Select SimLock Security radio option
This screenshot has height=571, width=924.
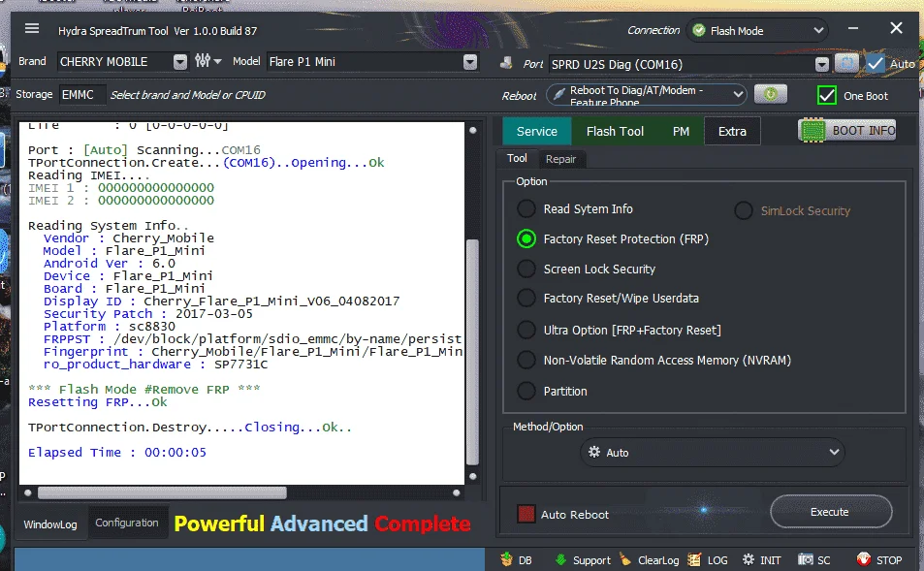(743, 210)
